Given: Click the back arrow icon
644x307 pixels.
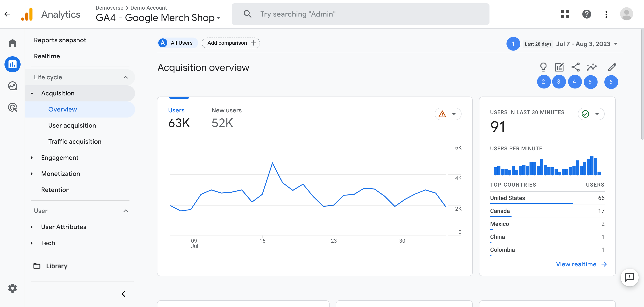Looking at the screenshot, I should pos(7,14).
